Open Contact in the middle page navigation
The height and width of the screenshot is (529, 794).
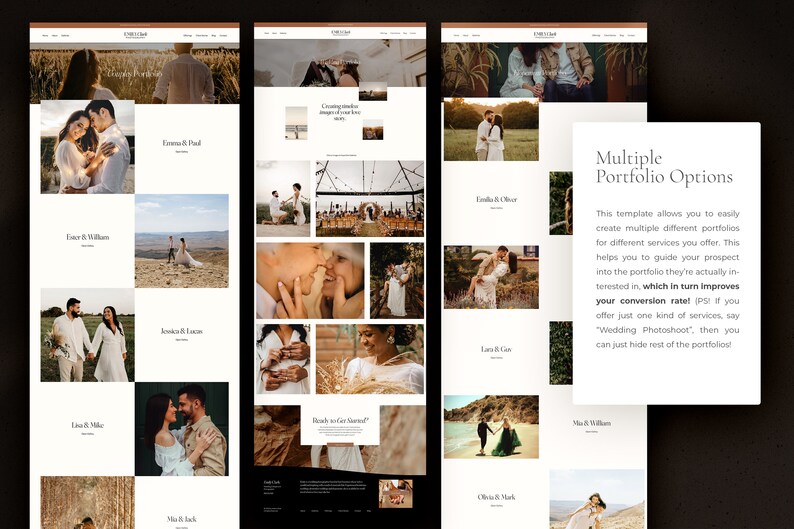point(413,33)
